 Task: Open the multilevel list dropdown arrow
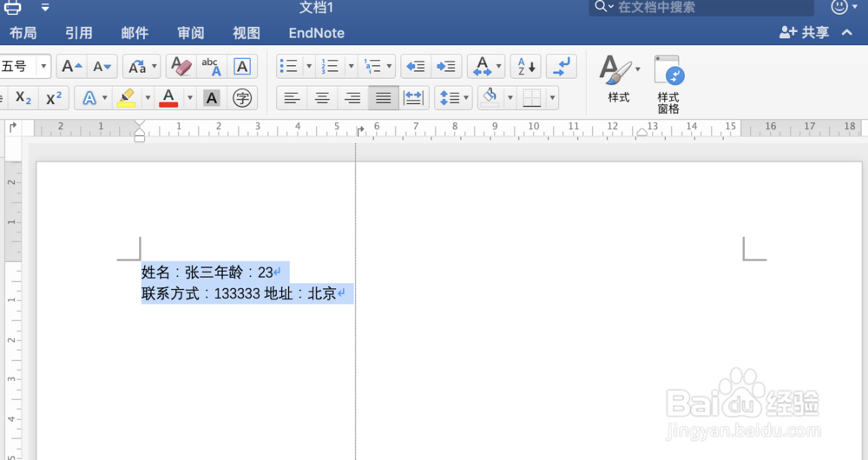pos(389,67)
